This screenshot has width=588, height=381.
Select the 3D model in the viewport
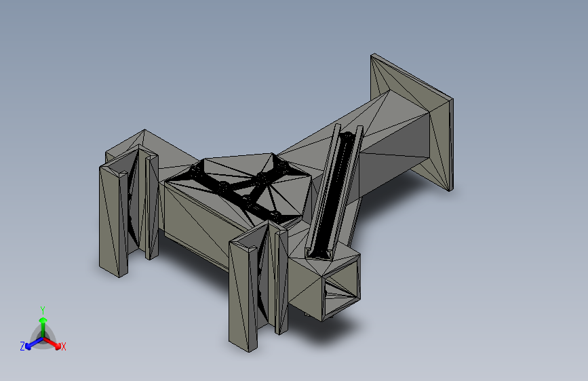(275, 203)
